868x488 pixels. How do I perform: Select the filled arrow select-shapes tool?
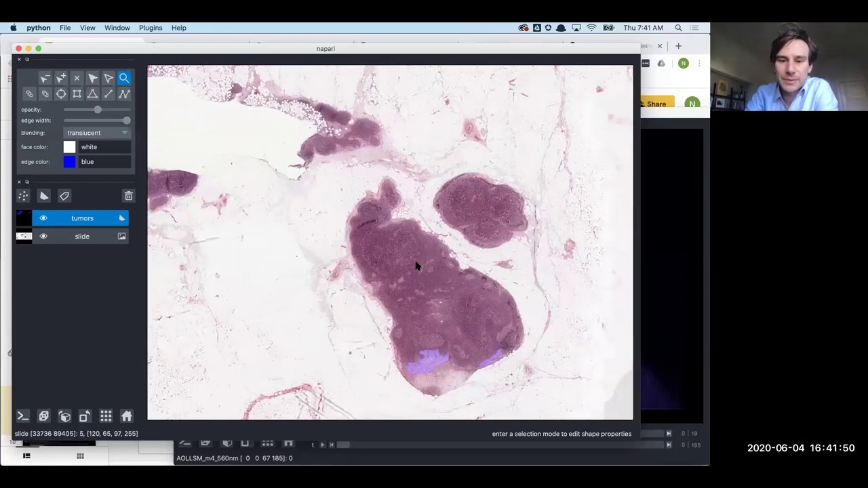(93, 79)
